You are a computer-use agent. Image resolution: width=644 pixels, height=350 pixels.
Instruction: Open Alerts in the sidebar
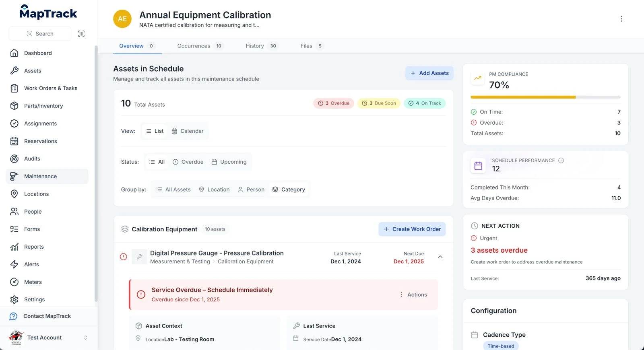tap(47, 264)
